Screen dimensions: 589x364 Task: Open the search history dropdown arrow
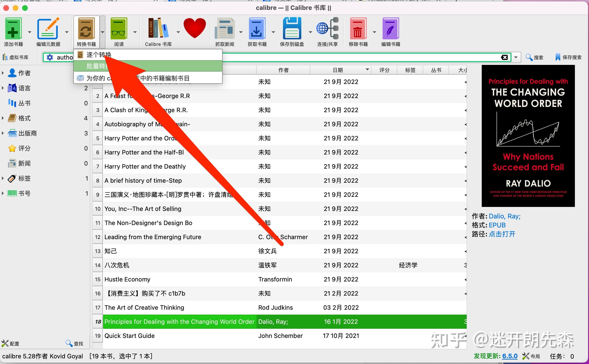(516, 57)
